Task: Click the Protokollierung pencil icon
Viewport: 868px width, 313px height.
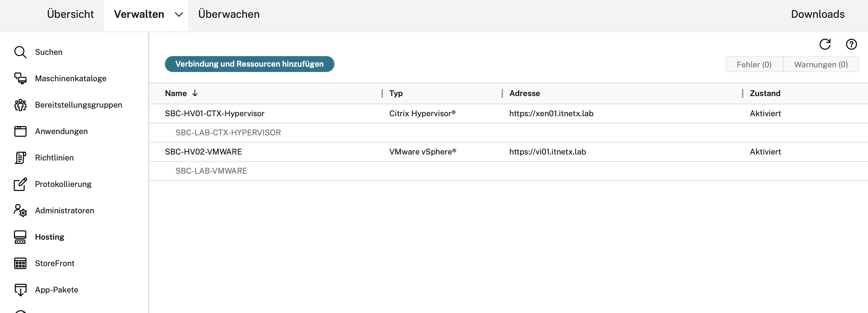Action: pyautogui.click(x=20, y=184)
